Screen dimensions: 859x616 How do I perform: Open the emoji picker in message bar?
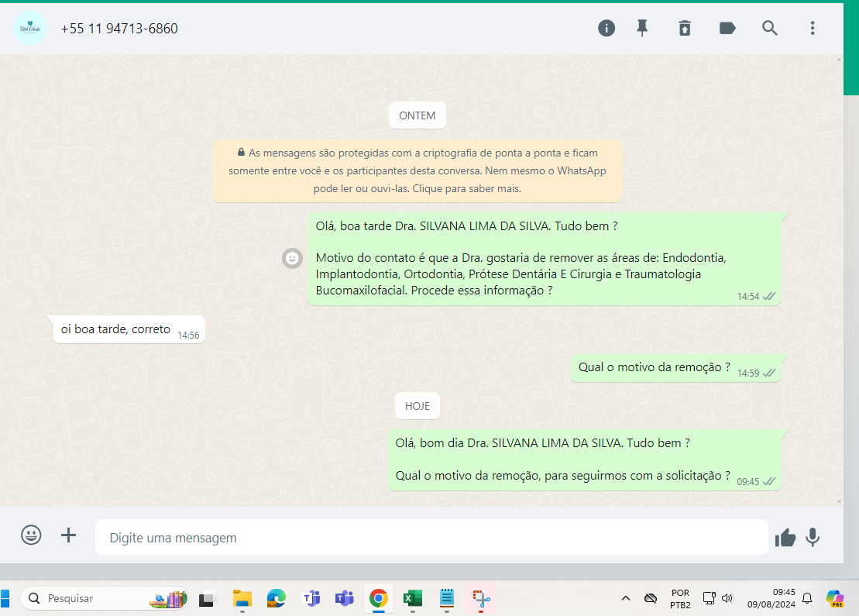(31, 535)
